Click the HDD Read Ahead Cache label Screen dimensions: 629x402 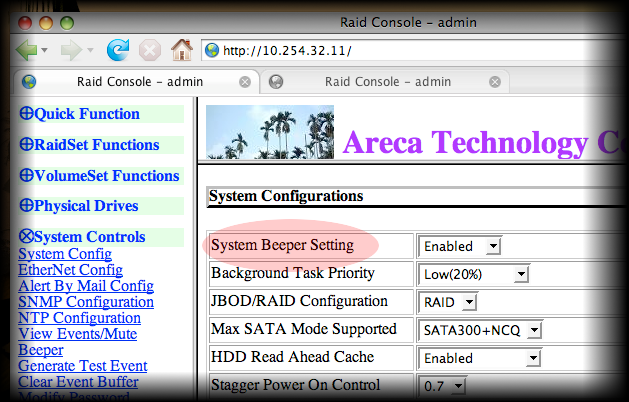[292, 357]
